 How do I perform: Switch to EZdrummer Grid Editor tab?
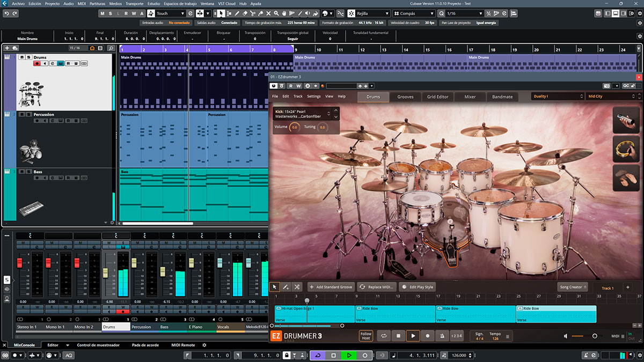tap(438, 97)
